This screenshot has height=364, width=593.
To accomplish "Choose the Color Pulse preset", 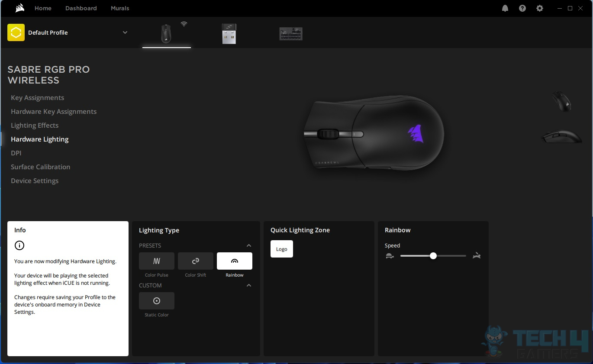I will click(x=157, y=261).
